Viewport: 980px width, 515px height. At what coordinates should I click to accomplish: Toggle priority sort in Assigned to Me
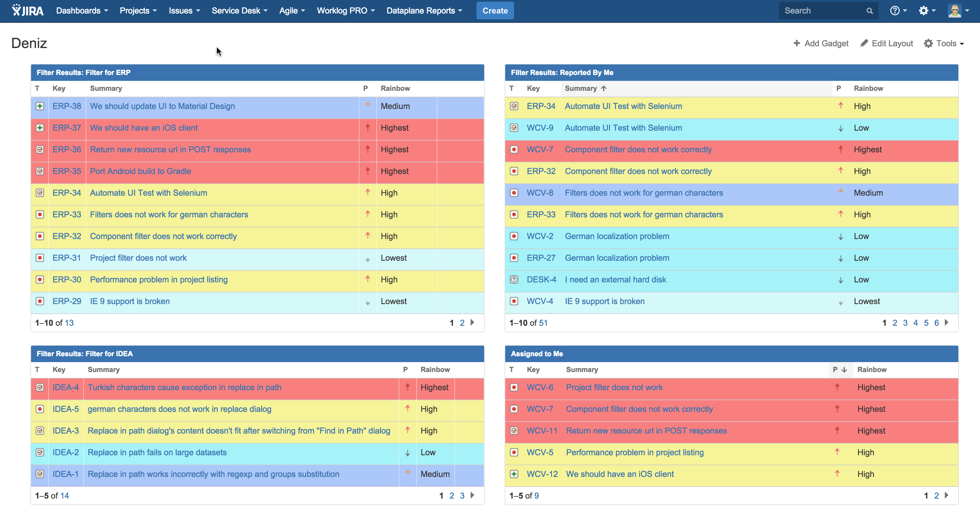click(839, 369)
